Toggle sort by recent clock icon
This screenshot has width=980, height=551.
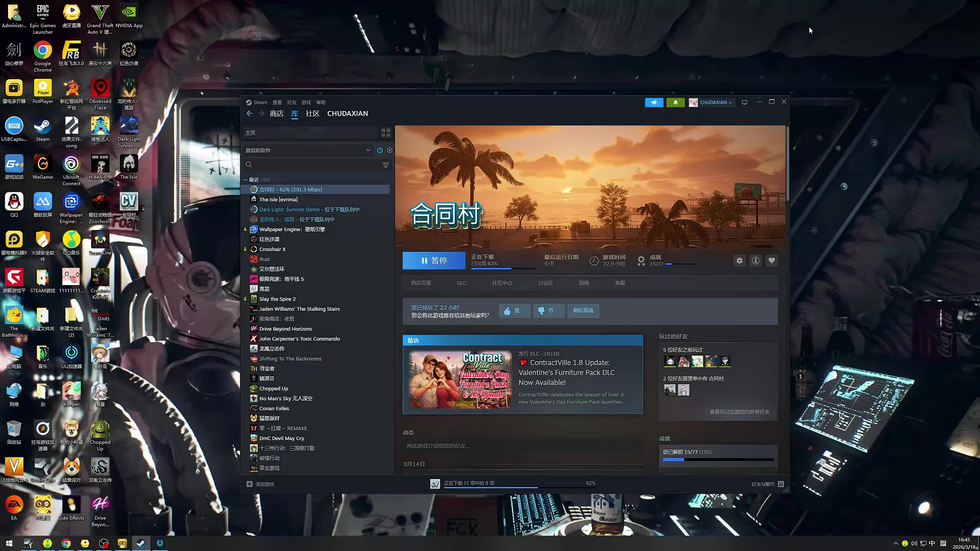[380, 150]
